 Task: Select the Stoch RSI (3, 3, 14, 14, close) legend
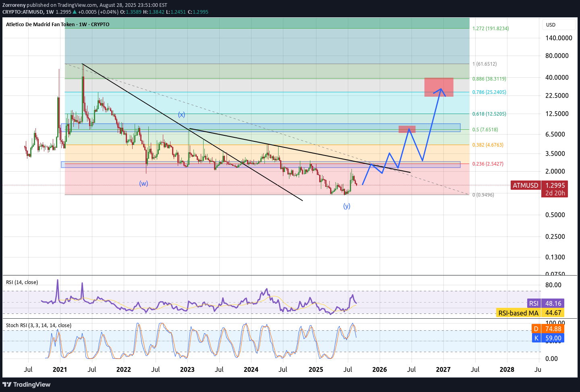click(x=39, y=325)
